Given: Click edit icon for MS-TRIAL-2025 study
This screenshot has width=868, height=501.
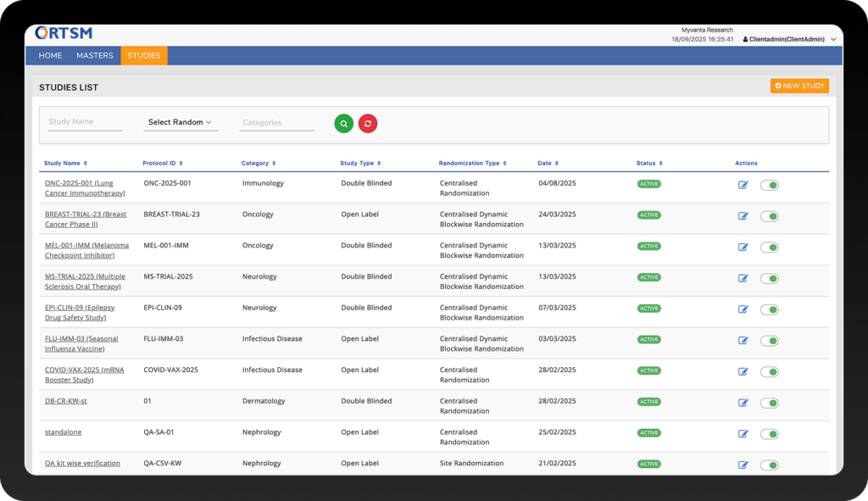Looking at the screenshot, I should pos(743,278).
